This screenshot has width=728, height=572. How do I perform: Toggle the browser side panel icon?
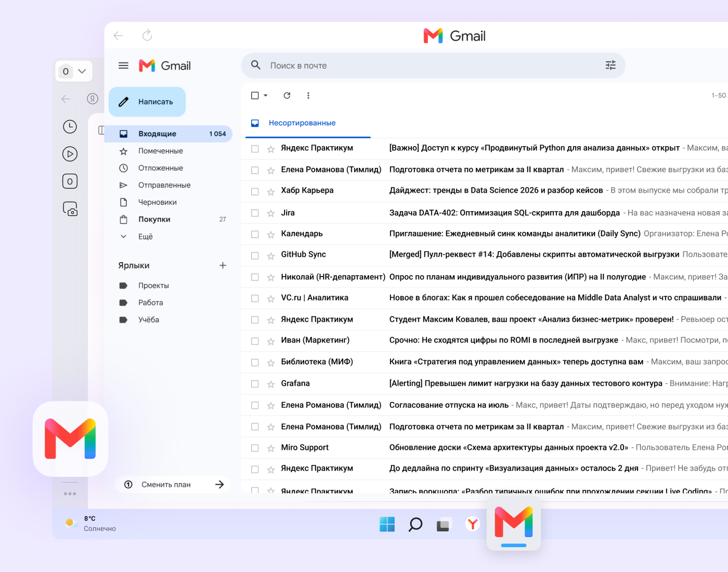pyautogui.click(x=101, y=130)
